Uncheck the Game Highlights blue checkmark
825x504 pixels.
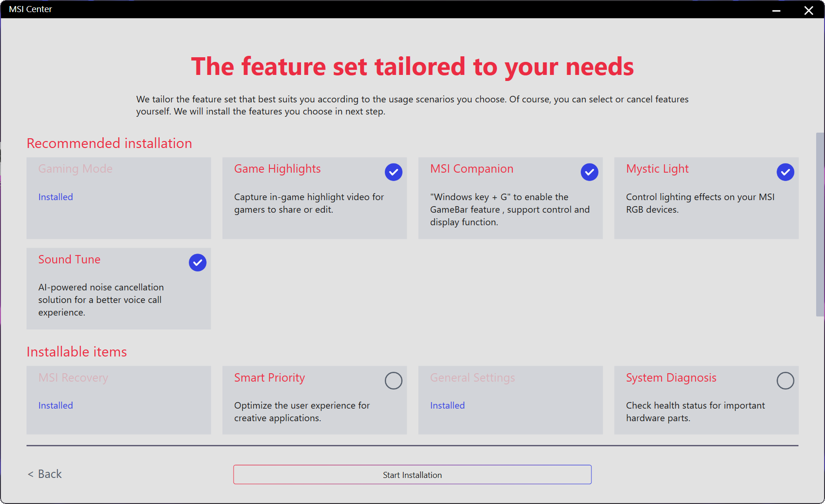pyautogui.click(x=393, y=172)
